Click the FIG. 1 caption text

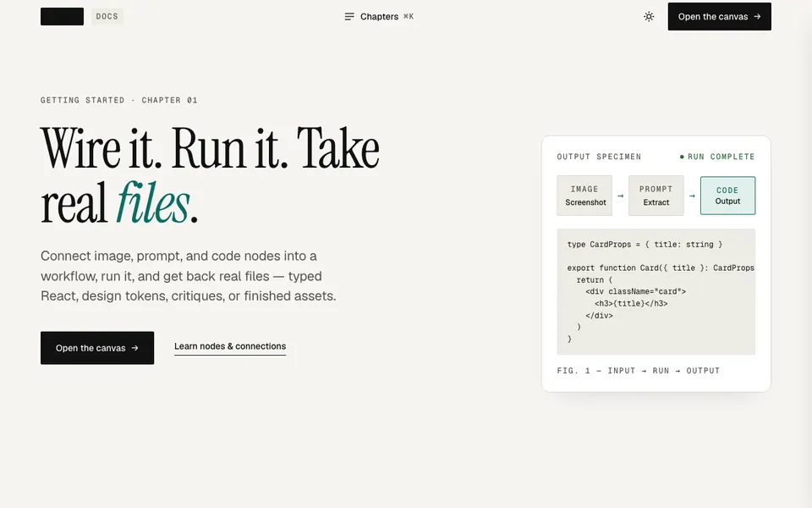click(639, 371)
